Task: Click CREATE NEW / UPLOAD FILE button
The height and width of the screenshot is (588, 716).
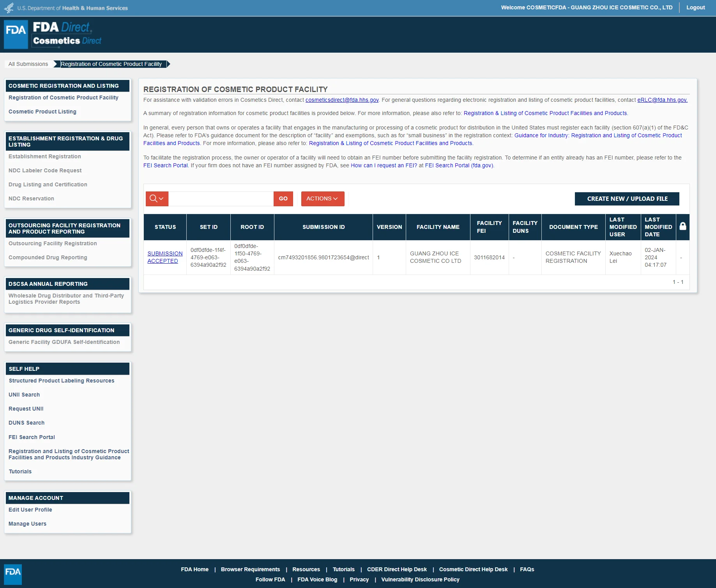Action: tap(627, 199)
